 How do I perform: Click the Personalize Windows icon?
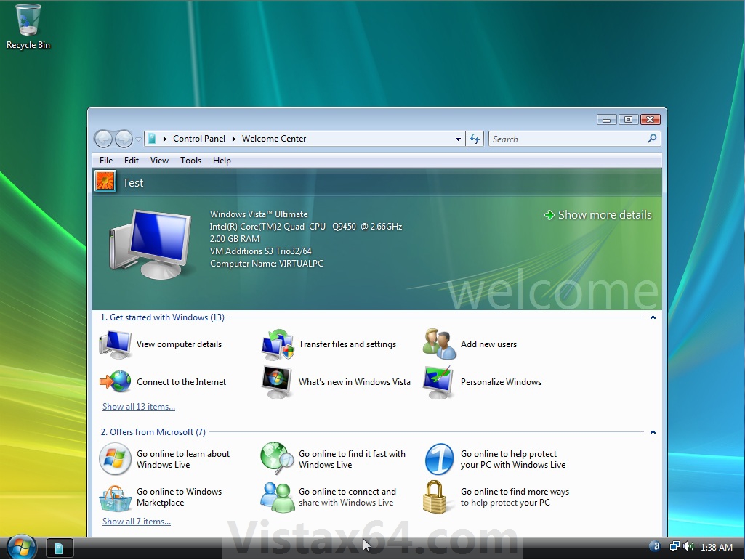click(x=440, y=382)
